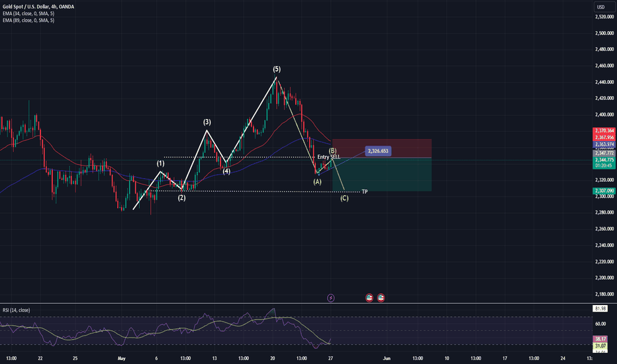
Task: Select corrective wave label (B)
Action: (332, 151)
